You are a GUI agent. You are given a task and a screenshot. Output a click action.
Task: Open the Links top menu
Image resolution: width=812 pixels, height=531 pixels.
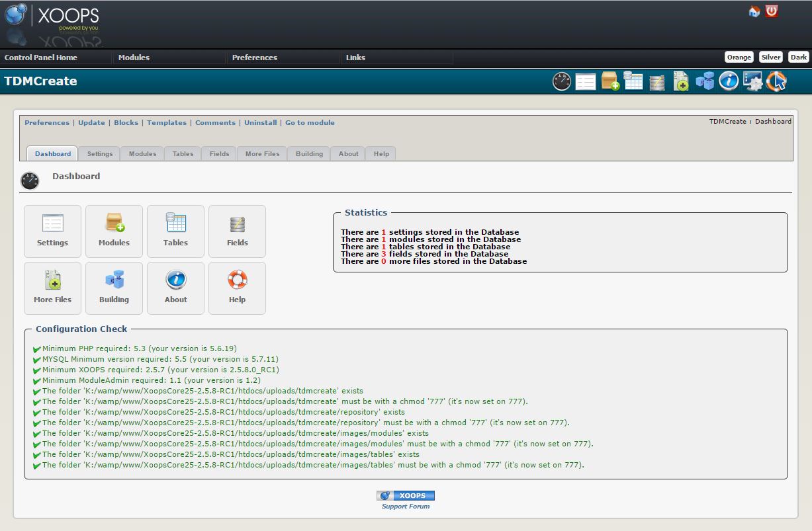(355, 58)
